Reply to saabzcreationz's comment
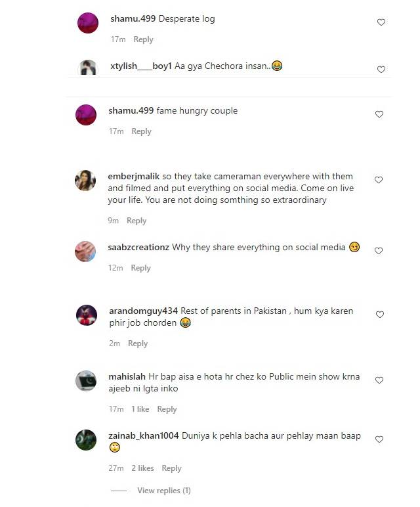The height and width of the screenshot is (507, 420). tap(141, 268)
